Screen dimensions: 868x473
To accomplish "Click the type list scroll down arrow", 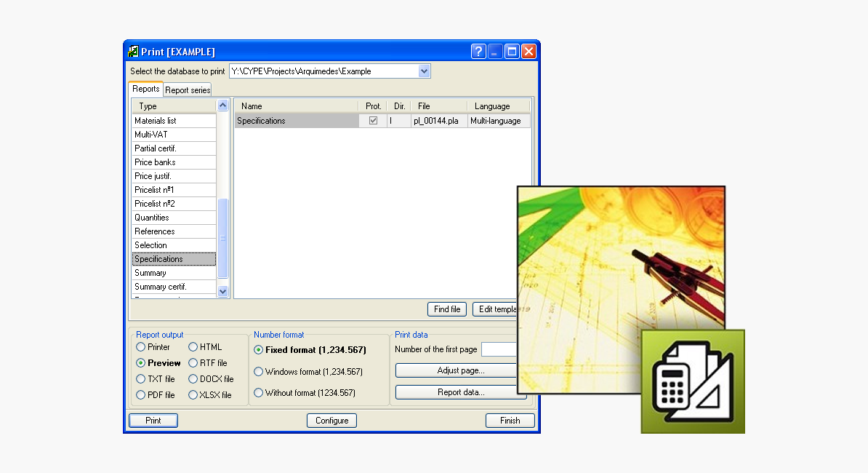I will [222, 291].
